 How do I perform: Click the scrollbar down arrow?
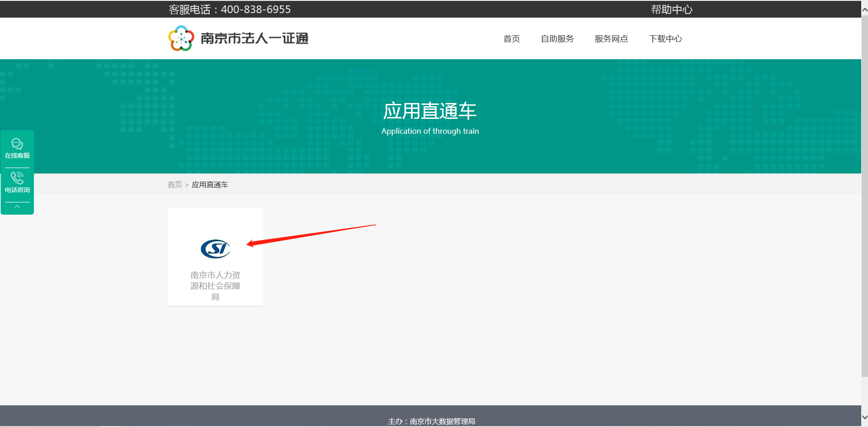pyautogui.click(x=864, y=418)
